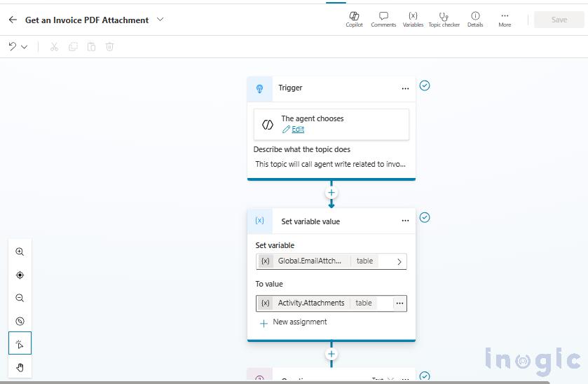588x384 pixels.
Task: Click the Set variable value check status icon
Action: click(x=425, y=217)
